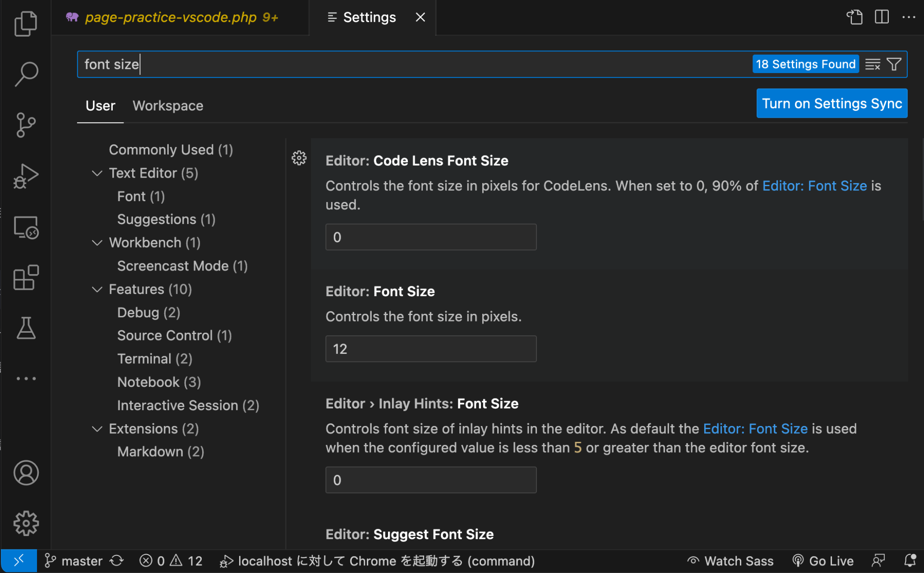Click the Editor Font Size input showing 12
The height and width of the screenshot is (573, 924).
coord(430,349)
